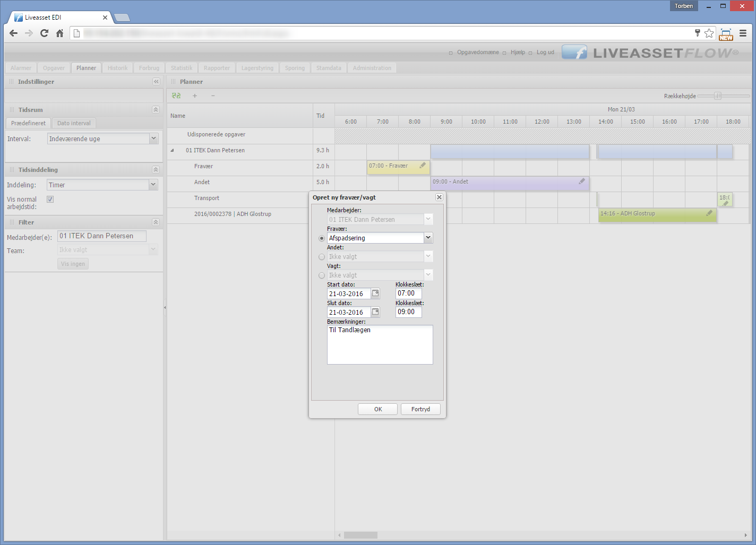Click the Fortryd button
Image resolution: width=756 pixels, height=545 pixels.
[x=420, y=409]
